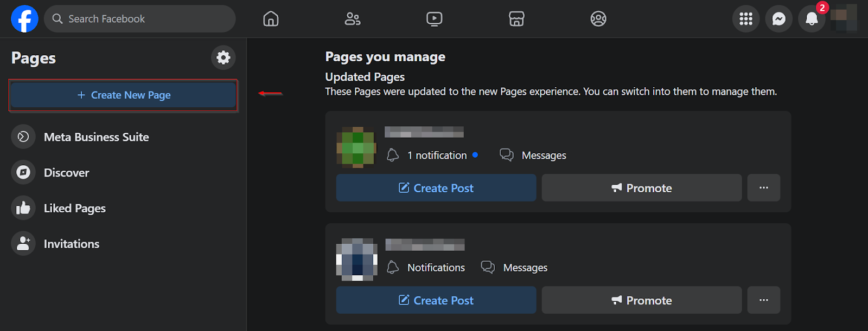The image size is (868, 331).
Task: Open the second page's blue profile picture
Action: (x=356, y=259)
